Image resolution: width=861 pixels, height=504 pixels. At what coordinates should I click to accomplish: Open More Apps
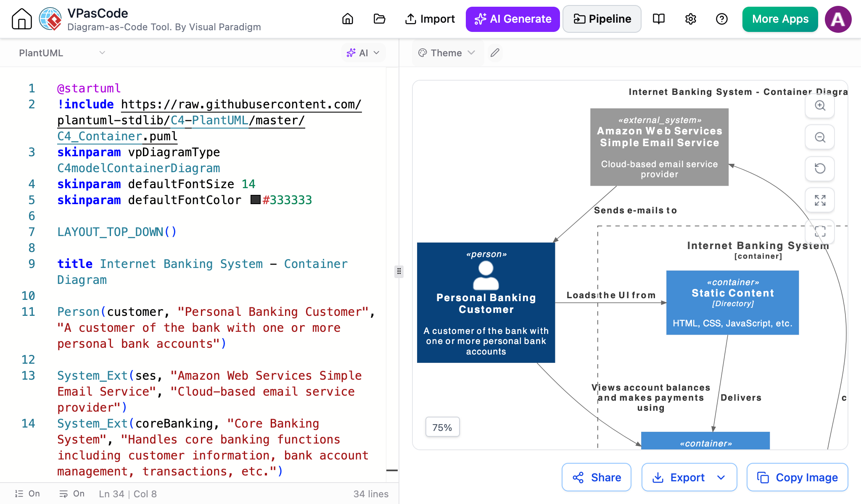[780, 19]
